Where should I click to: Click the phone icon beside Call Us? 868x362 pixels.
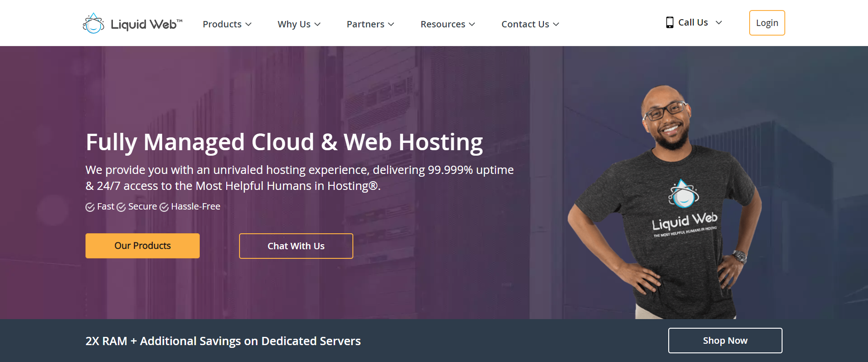(670, 22)
